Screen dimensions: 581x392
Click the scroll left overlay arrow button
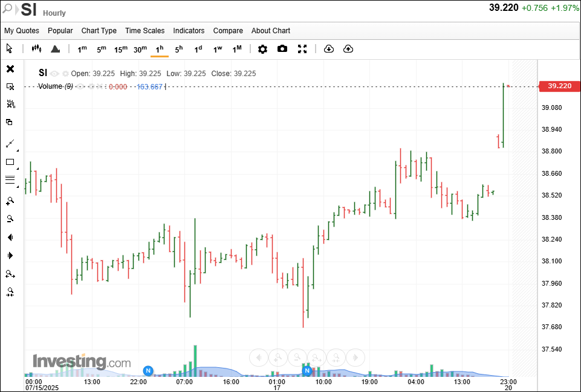click(259, 358)
